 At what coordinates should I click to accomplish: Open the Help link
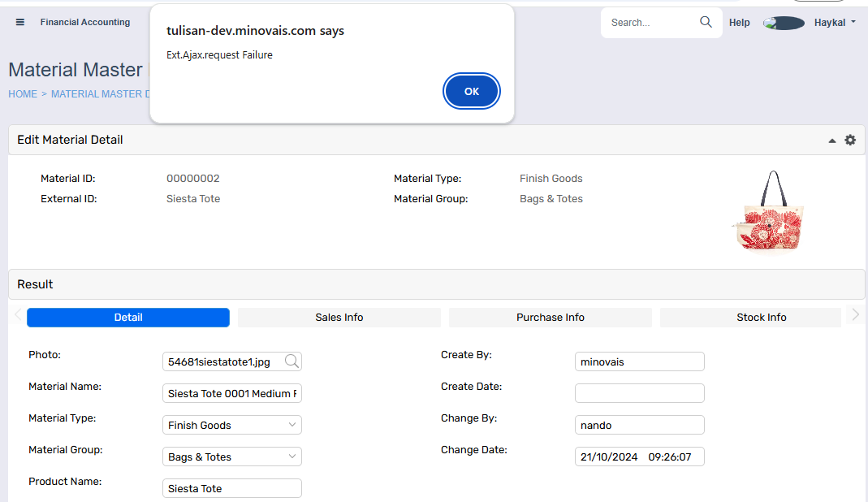coord(739,22)
